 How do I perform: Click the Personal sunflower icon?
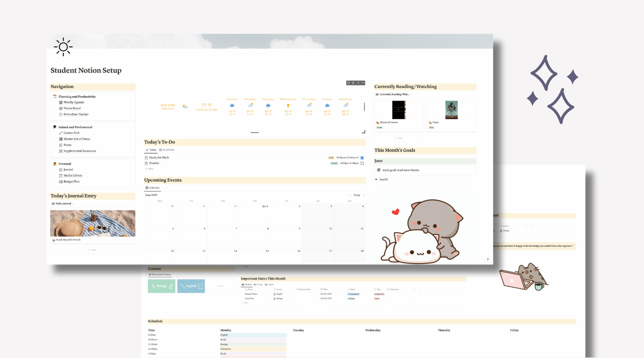(55, 163)
